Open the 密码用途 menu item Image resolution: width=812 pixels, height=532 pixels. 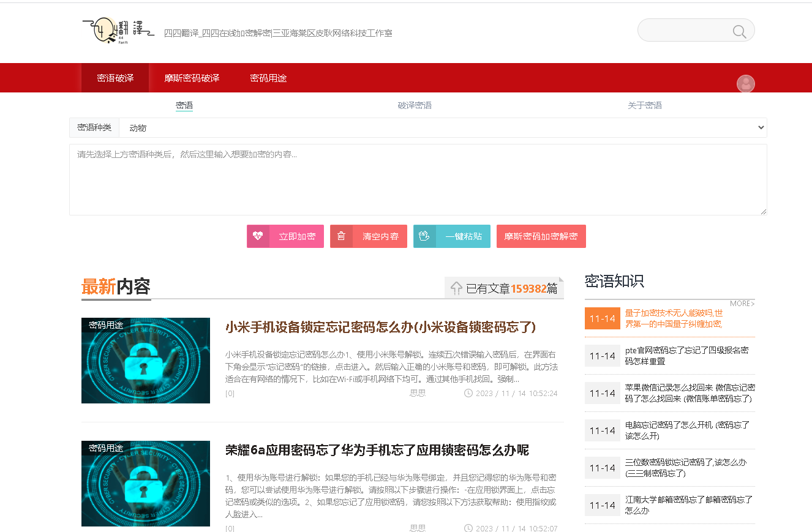(x=268, y=78)
